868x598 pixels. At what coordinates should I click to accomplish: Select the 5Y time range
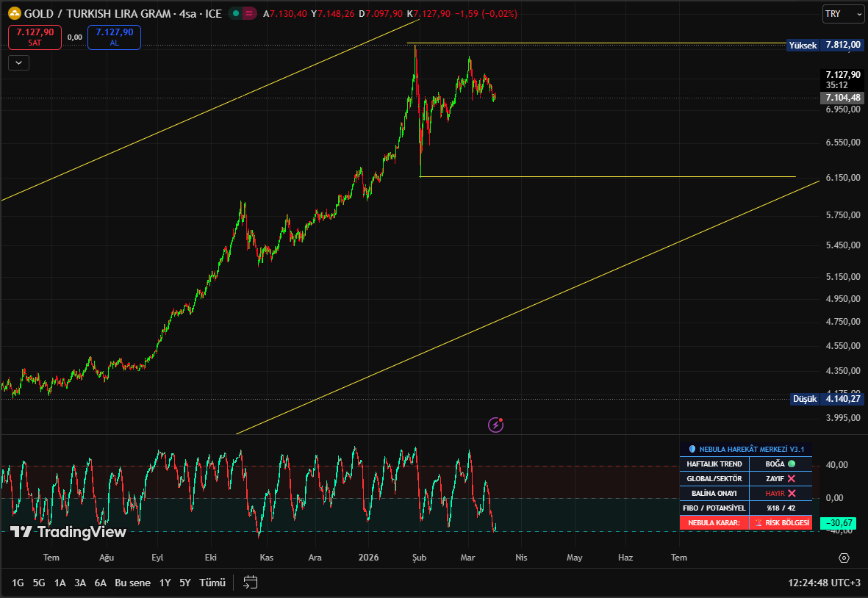pyautogui.click(x=185, y=583)
